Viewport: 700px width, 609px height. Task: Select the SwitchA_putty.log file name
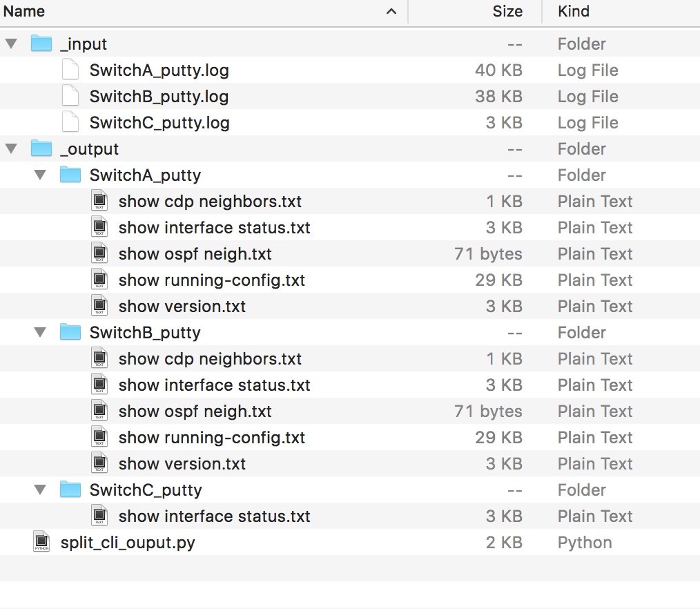159,70
